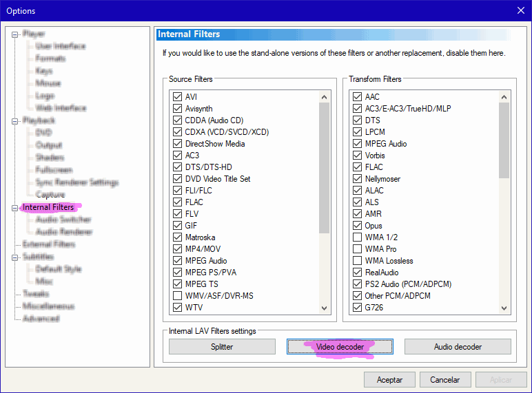The image size is (532, 393).
Task: Select Internal Filters in the options tree
Action: tap(48, 207)
